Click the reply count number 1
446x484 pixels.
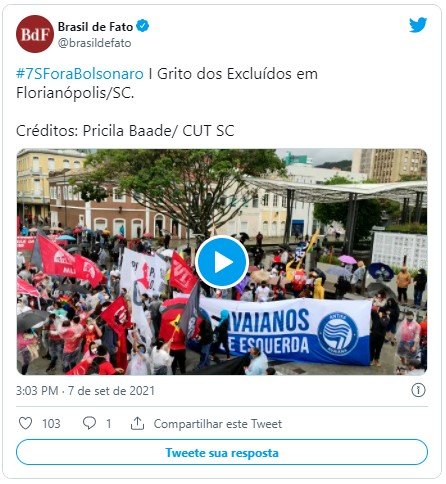click(108, 424)
